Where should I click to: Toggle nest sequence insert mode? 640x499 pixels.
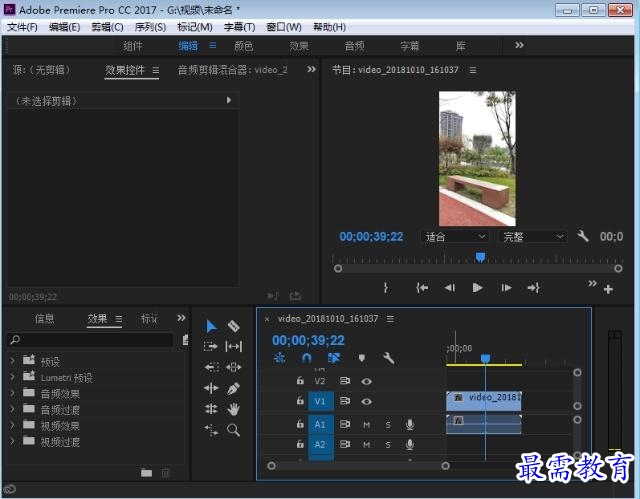click(x=280, y=358)
